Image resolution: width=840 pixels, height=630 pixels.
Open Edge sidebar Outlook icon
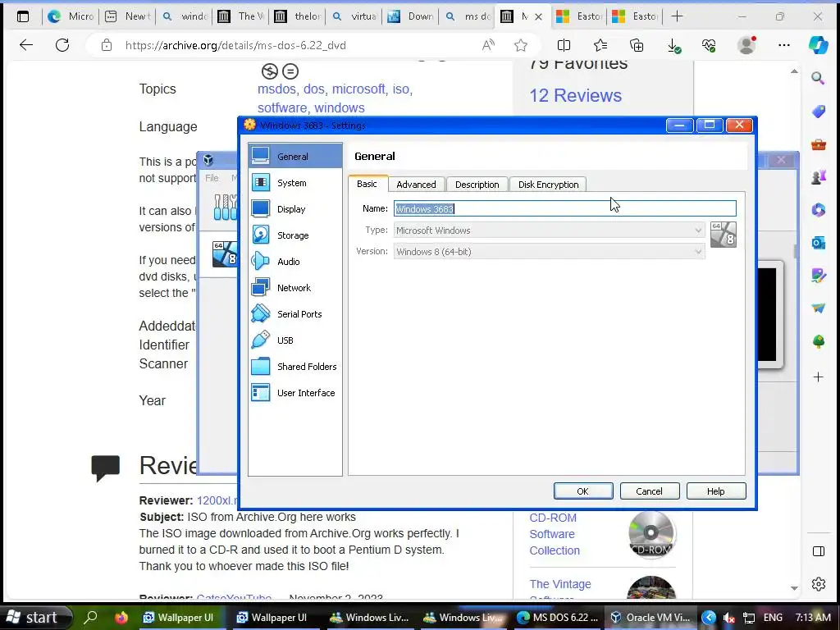click(x=818, y=243)
